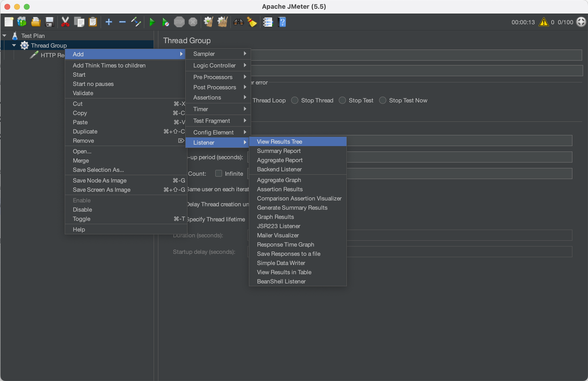Toggle the Infinite loop count checkbox

pyautogui.click(x=219, y=174)
